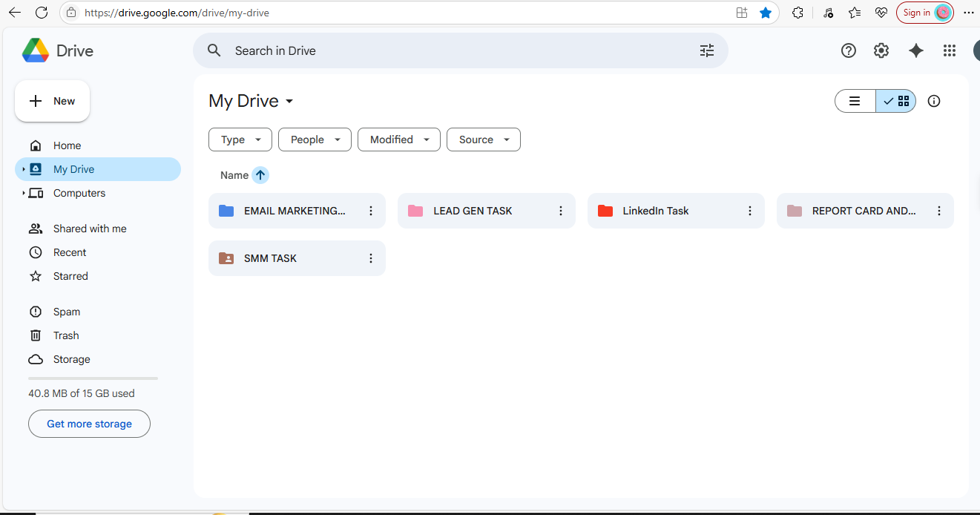Click the storage usage progress bar
This screenshot has width=980, height=515.
coord(93,378)
